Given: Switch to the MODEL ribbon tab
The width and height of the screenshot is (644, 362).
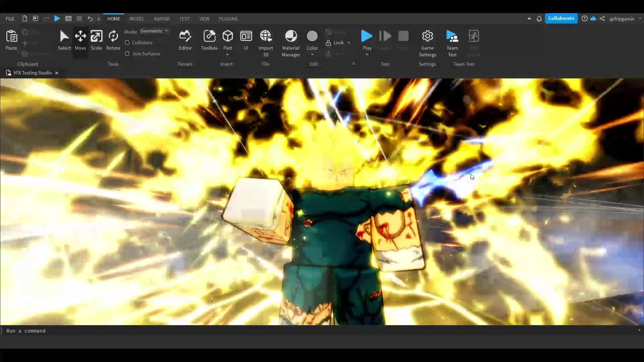Looking at the screenshot, I should (x=137, y=19).
